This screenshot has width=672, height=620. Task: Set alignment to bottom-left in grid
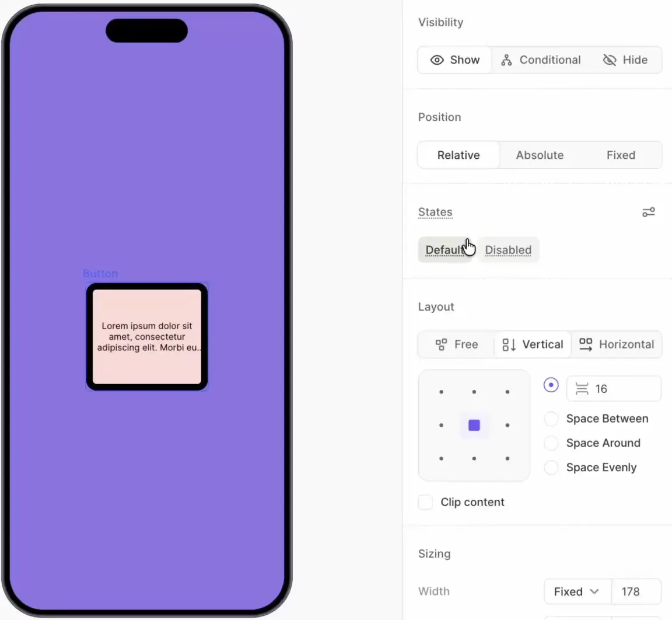tap(441, 459)
